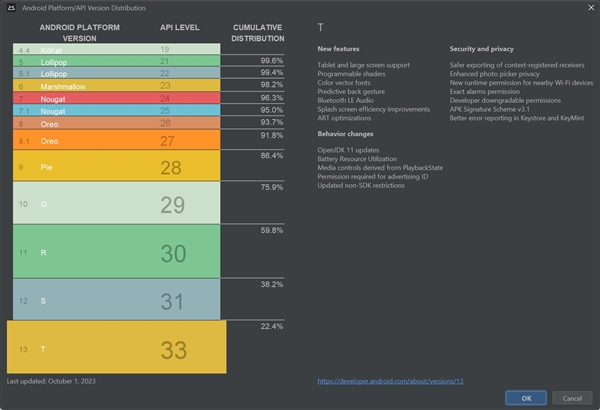Viewport: 600px width, 410px height.
Task: Select the blue Nougat 7.1 API 25 row
Action: pos(117,110)
